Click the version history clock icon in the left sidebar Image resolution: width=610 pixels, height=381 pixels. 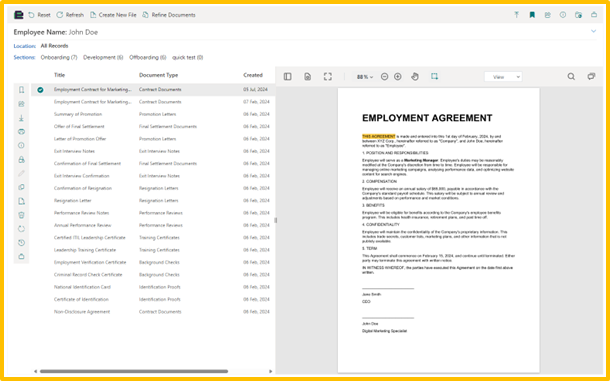pyautogui.click(x=21, y=243)
